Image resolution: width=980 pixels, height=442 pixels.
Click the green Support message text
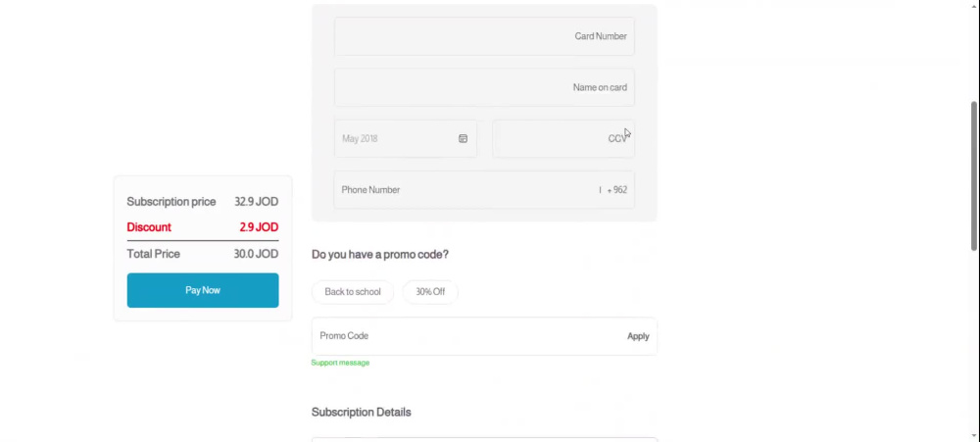[x=341, y=363]
